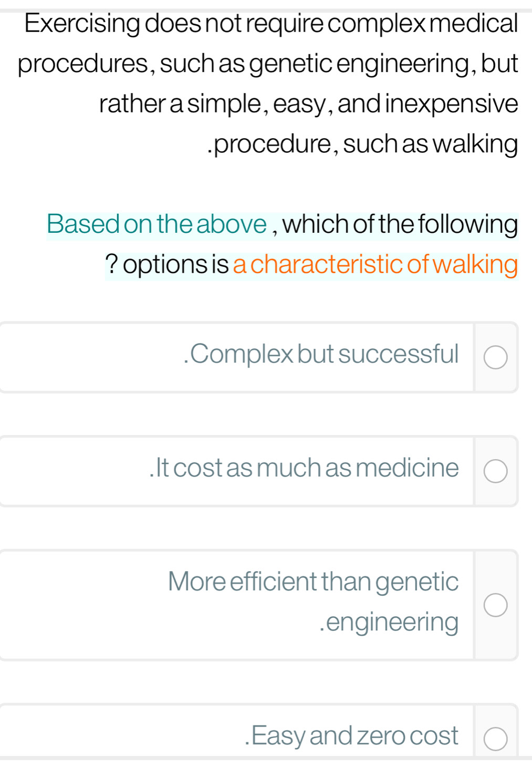This screenshot has width=532, height=766.
Task: Click the "Complex but successful" answer text
Action: (x=321, y=354)
